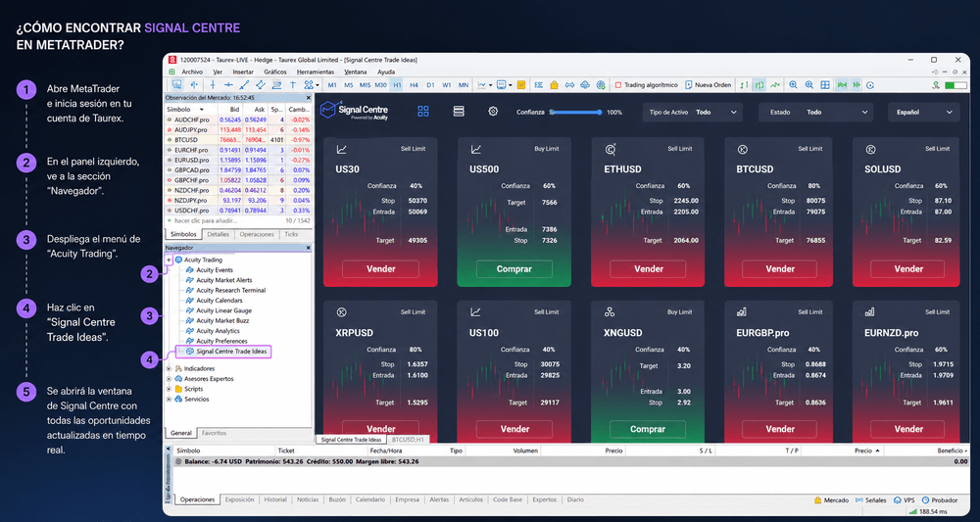This screenshot has height=522, width=980.
Task: Select the MN timeframe
Action: point(464,85)
